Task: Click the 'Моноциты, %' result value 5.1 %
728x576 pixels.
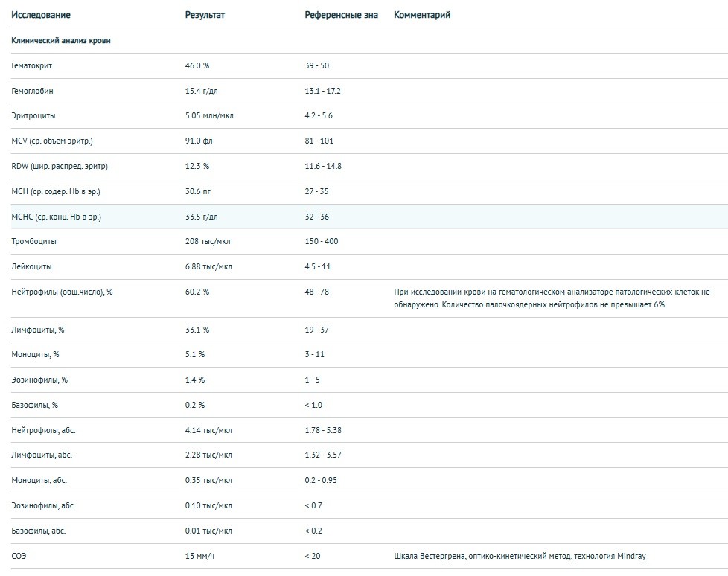Action: pyautogui.click(x=195, y=355)
